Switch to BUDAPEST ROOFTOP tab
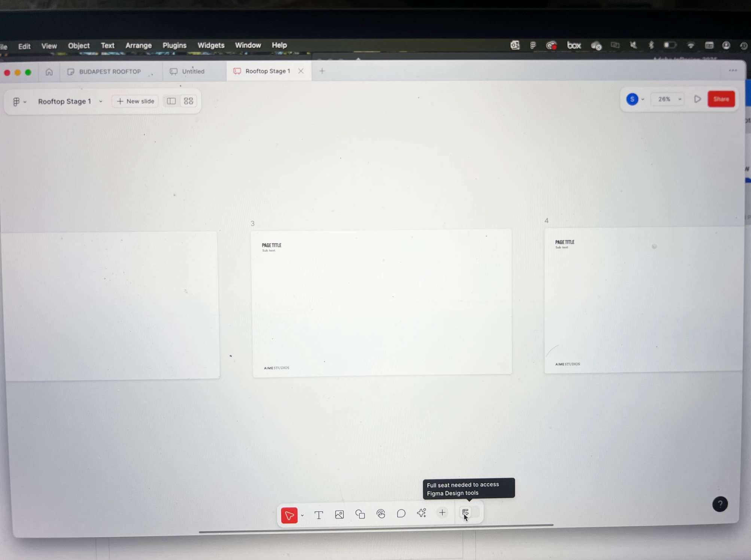The height and width of the screenshot is (560, 751). (110, 71)
